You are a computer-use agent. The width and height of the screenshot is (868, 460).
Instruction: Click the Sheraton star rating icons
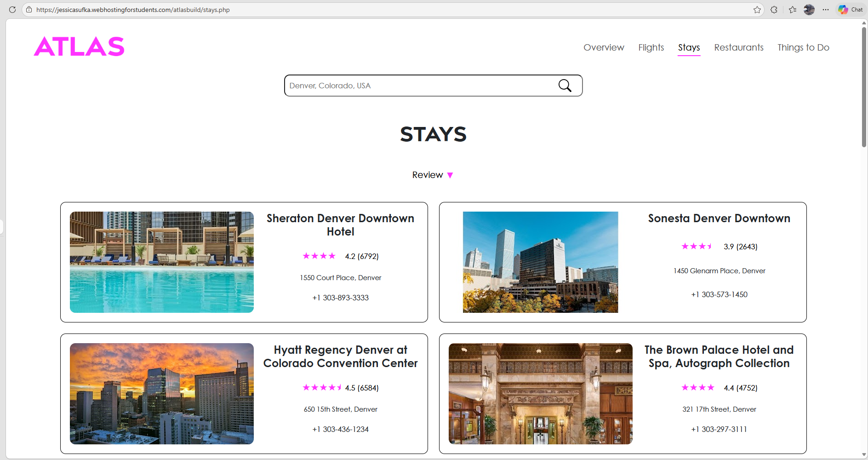pos(319,256)
